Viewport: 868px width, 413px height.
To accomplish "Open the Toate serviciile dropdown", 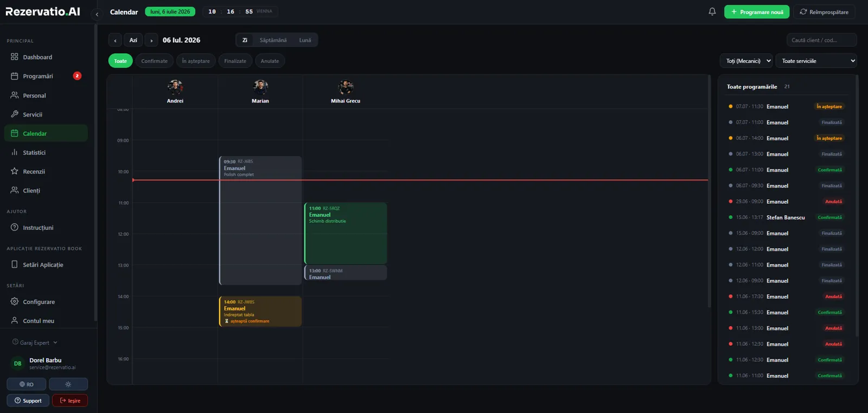I will 816,61.
